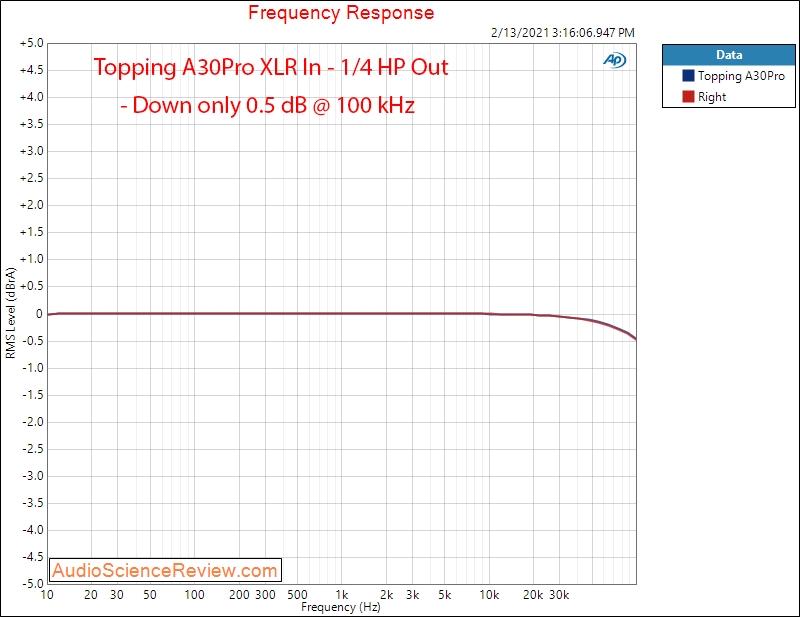The height and width of the screenshot is (617, 800).
Task: Click the -2.5 y-axis tick label
Action: tap(33, 449)
